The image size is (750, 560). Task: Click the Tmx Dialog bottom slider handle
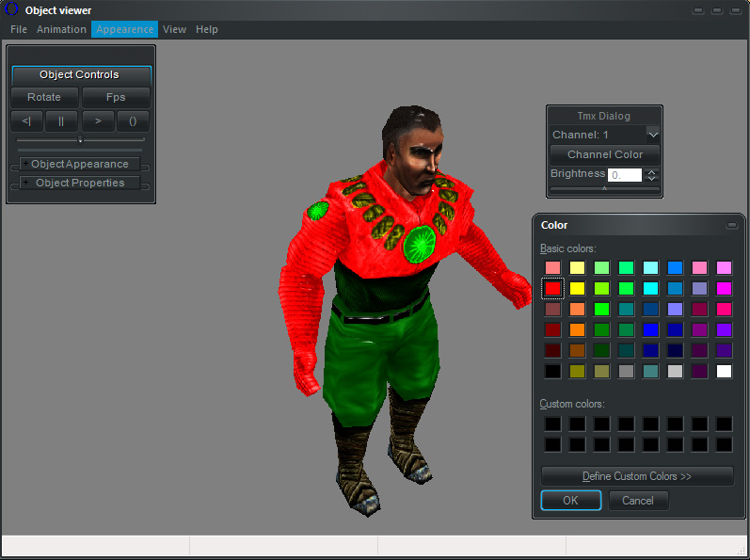tap(604, 189)
